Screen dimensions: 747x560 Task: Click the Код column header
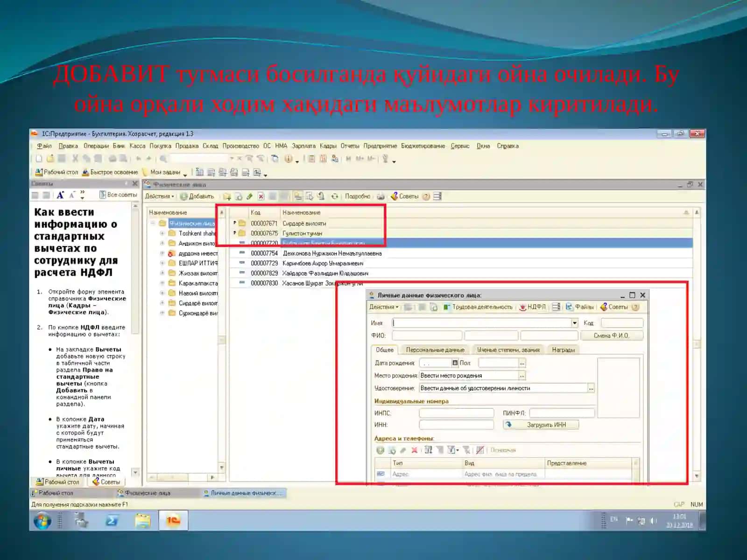coord(264,212)
